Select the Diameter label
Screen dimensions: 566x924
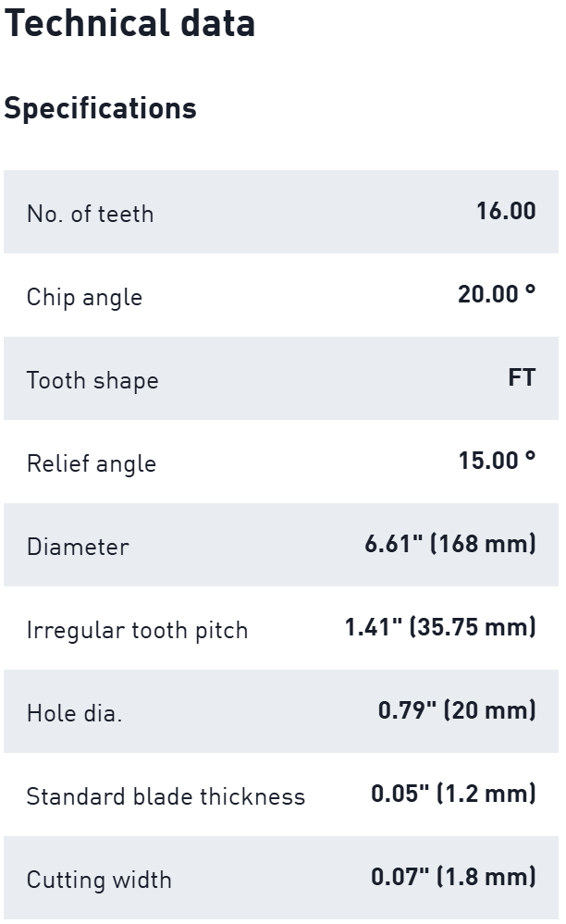[78, 547]
